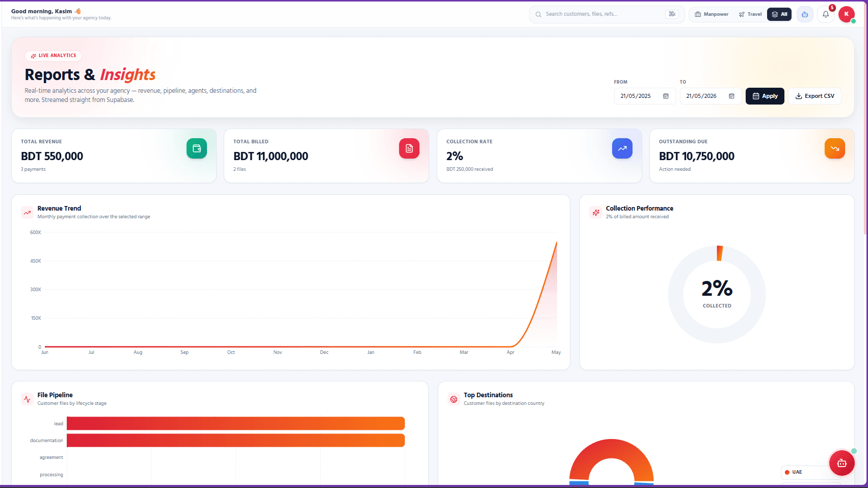The height and width of the screenshot is (488, 868).
Task: Click the BDT 550,000 revenue value
Action: click(x=52, y=156)
